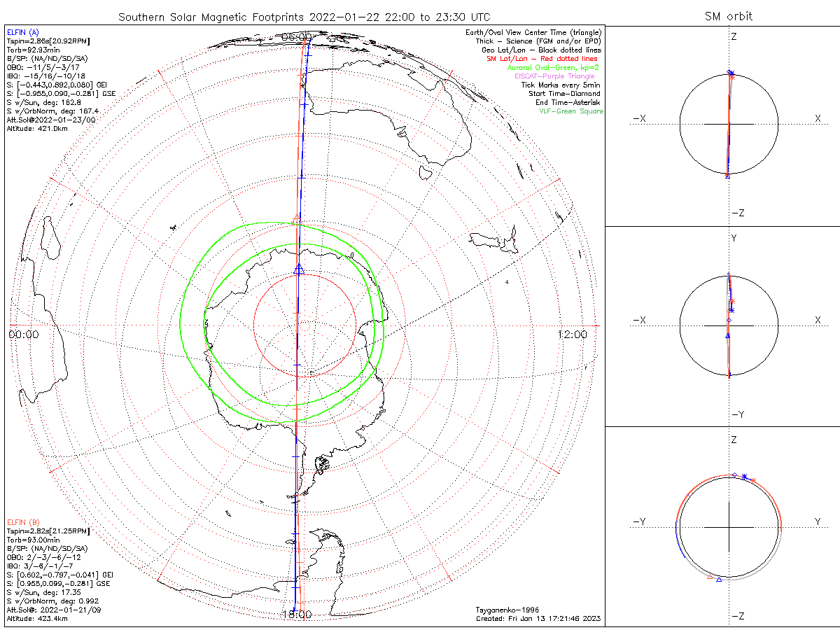This screenshot has height=630, width=840.
Task: Click 'Tsyganenko-1996' model label
Action: (507, 610)
